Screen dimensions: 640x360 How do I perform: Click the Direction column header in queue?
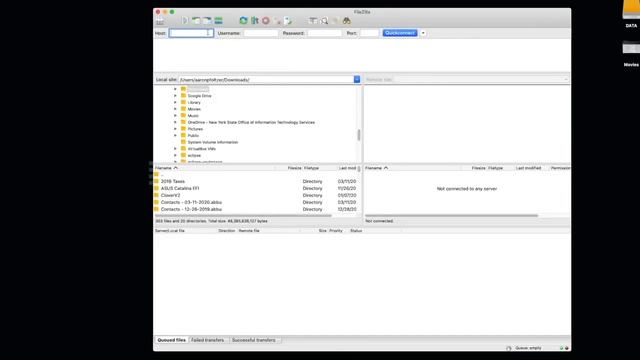click(x=227, y=231)
